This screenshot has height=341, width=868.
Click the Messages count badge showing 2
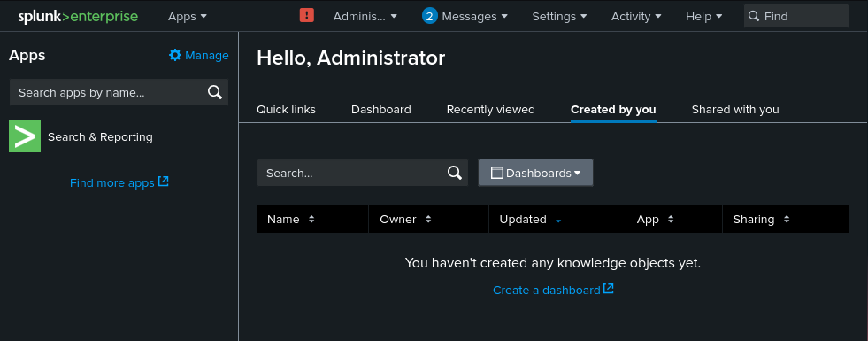(x=429, y=16)
